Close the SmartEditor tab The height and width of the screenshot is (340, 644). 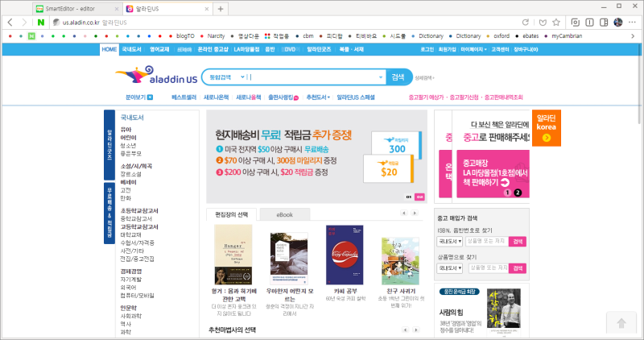(x=116, y=9)
